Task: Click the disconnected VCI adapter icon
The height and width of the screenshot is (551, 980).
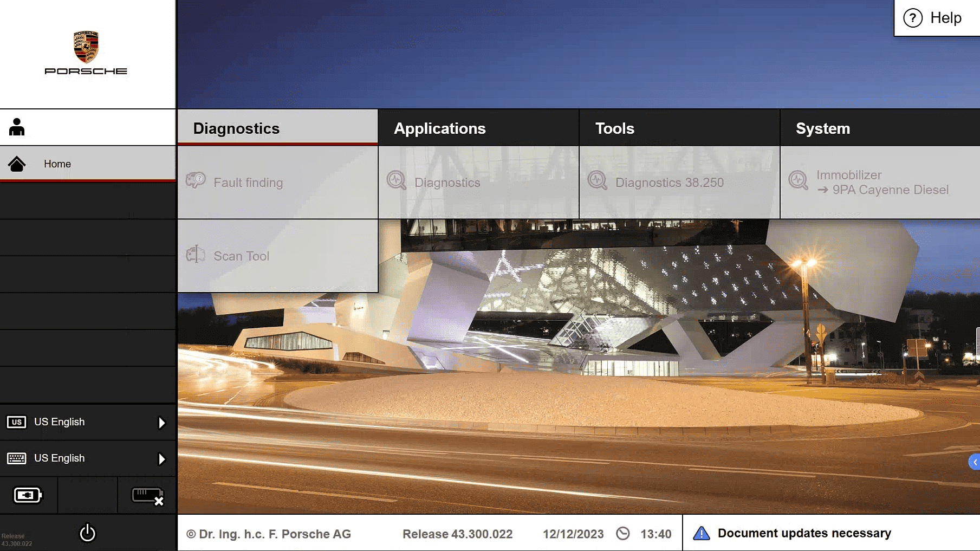Action: pyautogui.click(x=147, y=496)
